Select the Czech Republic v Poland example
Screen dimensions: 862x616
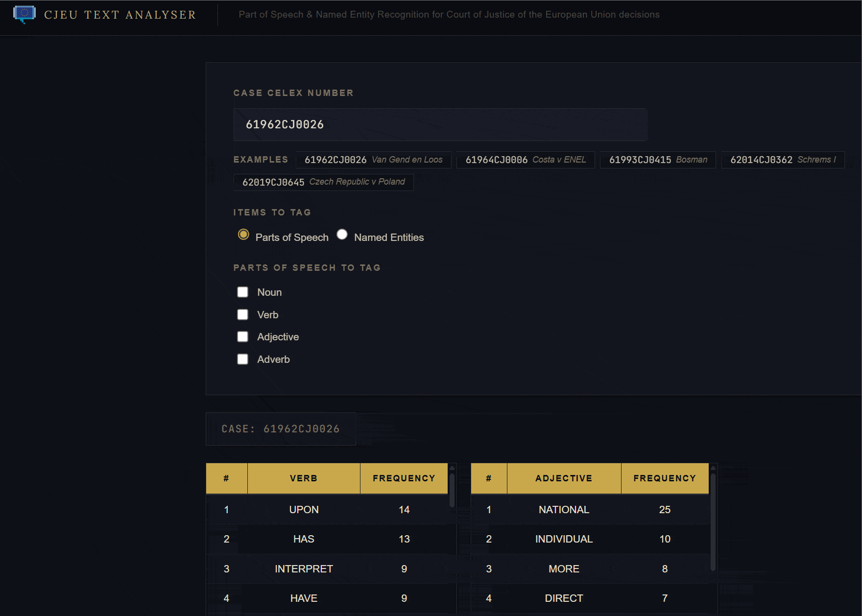point(323,182)
